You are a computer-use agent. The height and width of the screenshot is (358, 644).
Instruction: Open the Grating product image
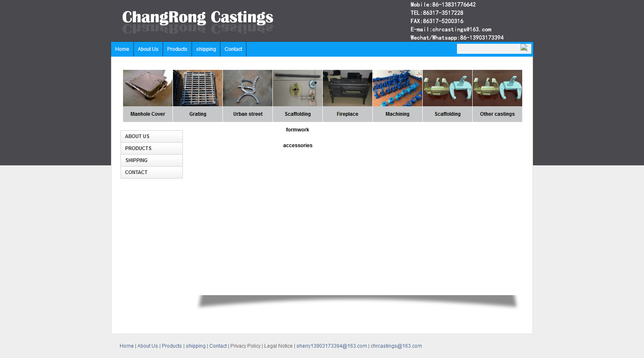pos(198,88)
